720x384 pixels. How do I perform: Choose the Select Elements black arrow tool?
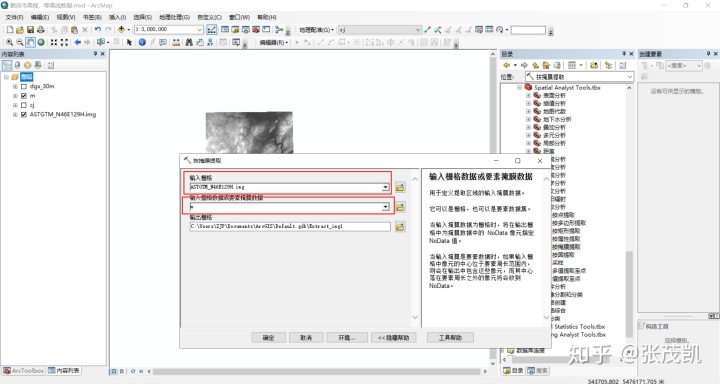[129, 42]
